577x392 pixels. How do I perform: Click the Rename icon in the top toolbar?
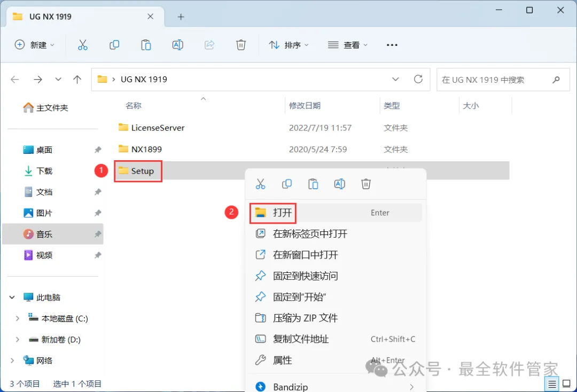[x=178, y=45]
